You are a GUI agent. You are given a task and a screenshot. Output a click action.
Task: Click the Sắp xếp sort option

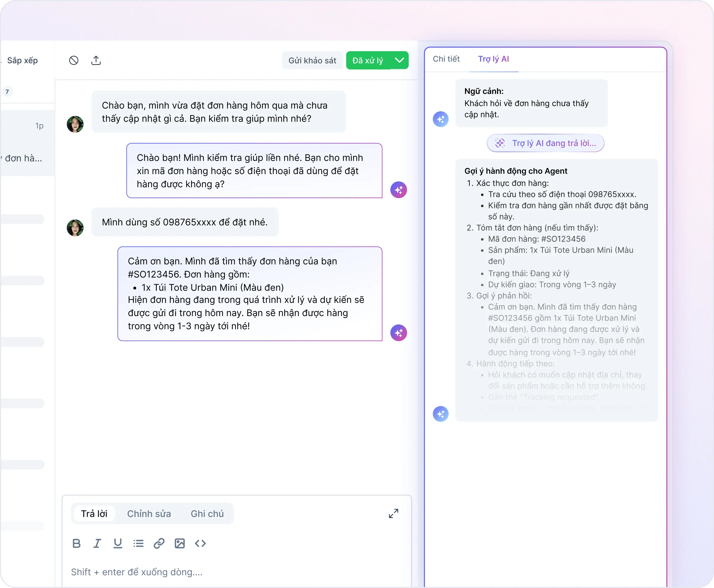tap(22, 60)
